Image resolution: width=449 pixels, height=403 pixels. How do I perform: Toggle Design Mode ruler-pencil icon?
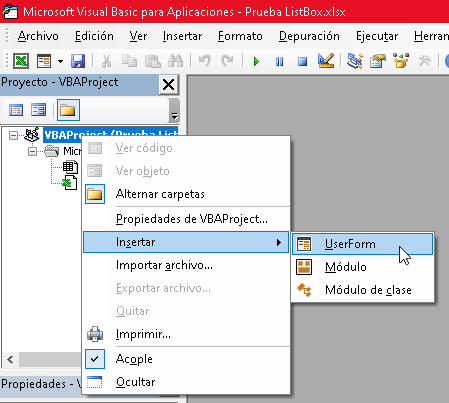(326, 61)
